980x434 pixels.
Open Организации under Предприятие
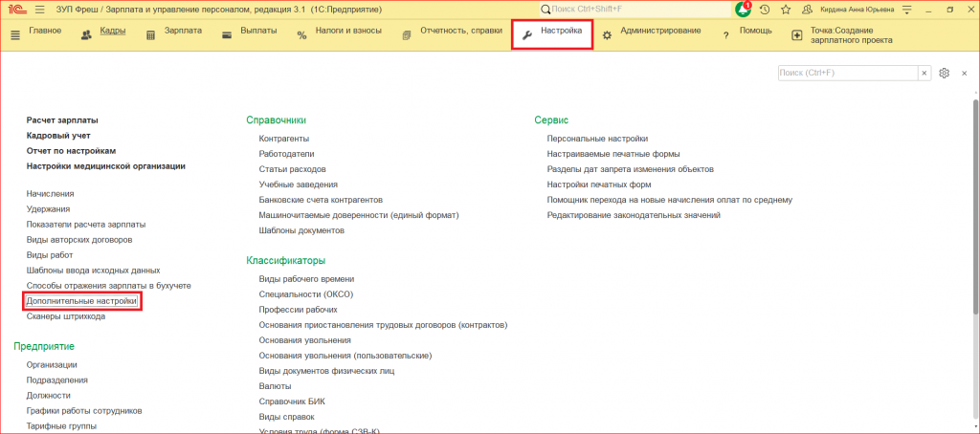pos(52,364)
